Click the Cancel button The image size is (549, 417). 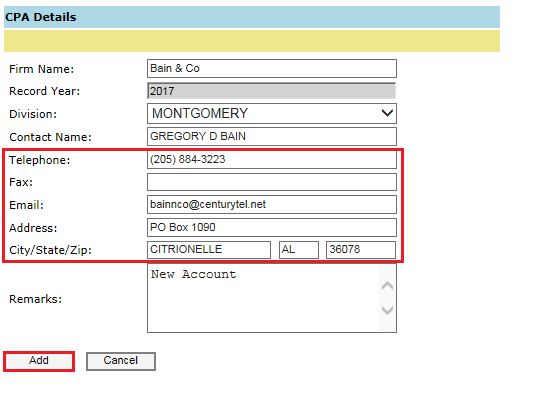click(x=121, y=361)
